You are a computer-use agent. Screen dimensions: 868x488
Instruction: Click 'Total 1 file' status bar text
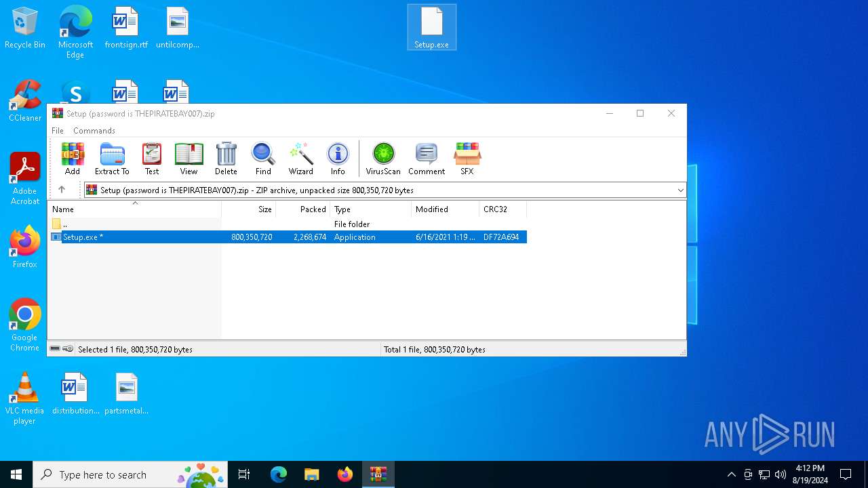435,350
